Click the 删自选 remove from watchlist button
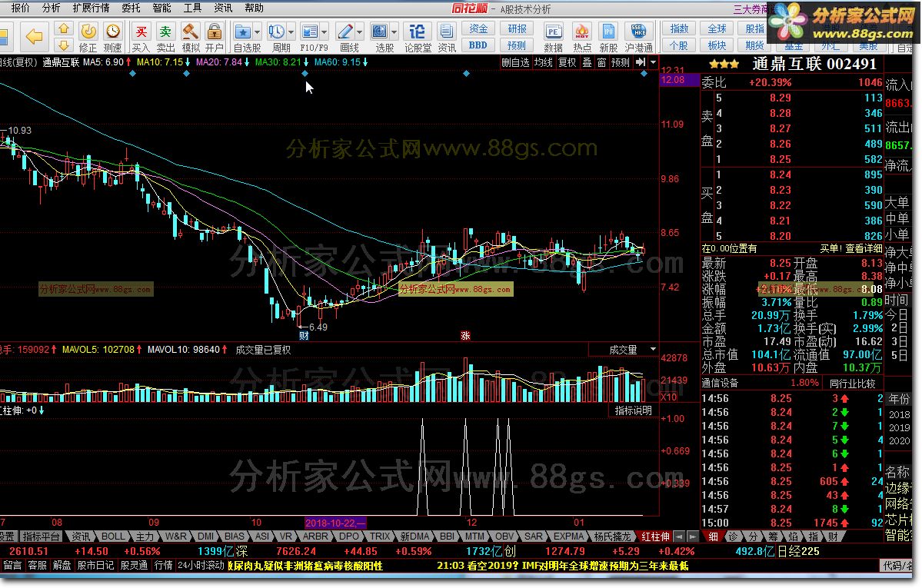The image size is (922, 588). [x=516, y=62]
